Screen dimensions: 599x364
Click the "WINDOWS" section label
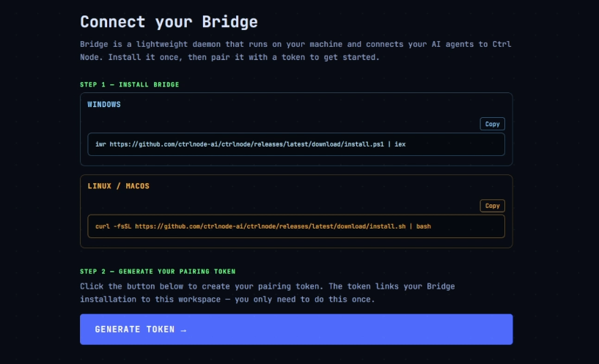point(104,105)
